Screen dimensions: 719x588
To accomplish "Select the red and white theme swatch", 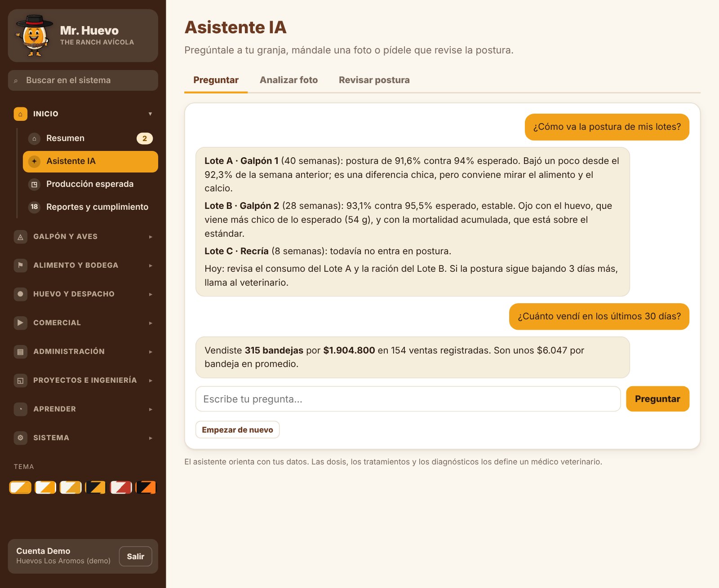I will [121, 487].
